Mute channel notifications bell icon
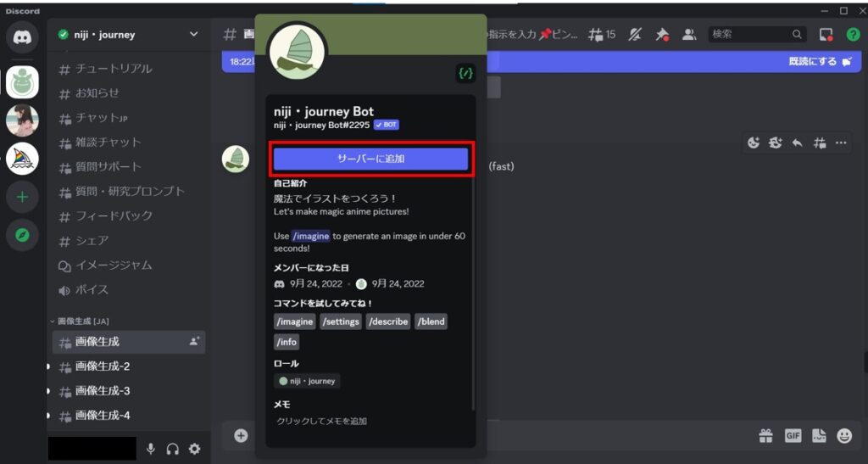 [635, 34]
